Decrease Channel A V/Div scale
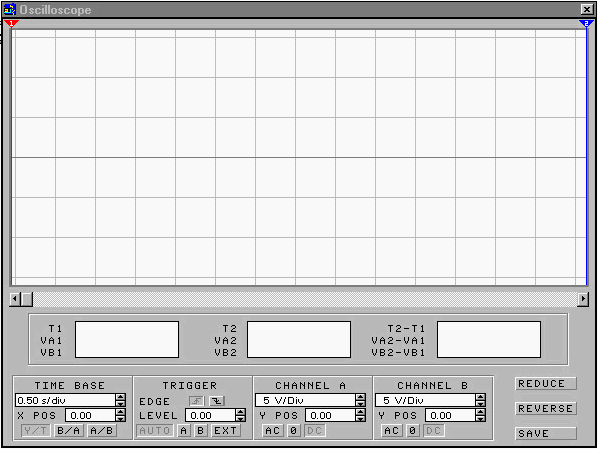Image resolution: width=598 pixels, height=449 pixels. pyautogui.click(x=360, y=403)
